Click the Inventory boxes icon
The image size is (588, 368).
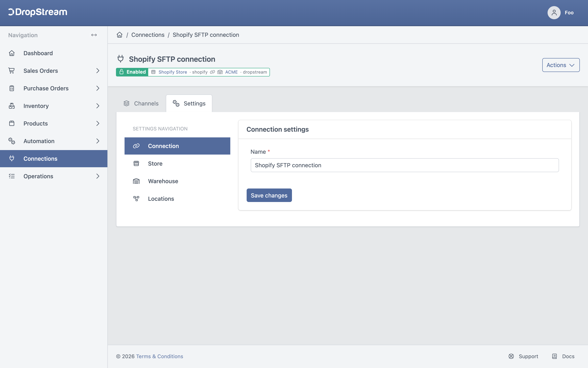(12, 106)
